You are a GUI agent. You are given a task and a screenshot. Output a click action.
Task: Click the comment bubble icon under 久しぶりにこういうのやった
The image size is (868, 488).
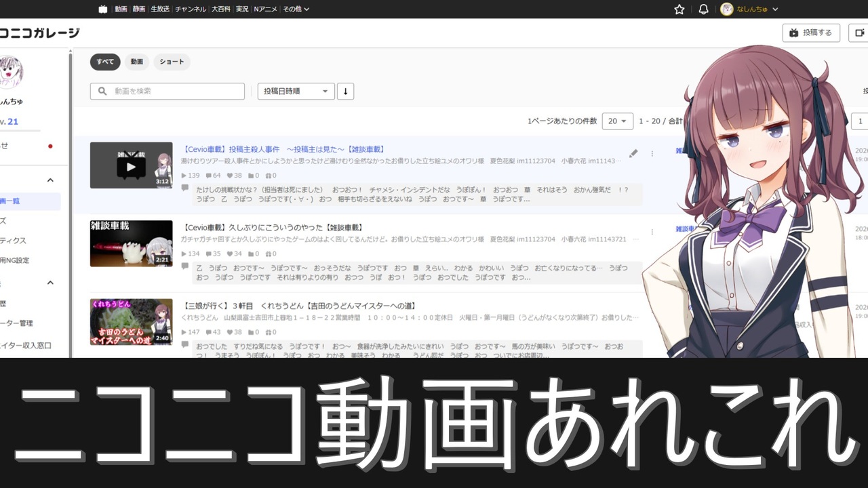(185, 266)
